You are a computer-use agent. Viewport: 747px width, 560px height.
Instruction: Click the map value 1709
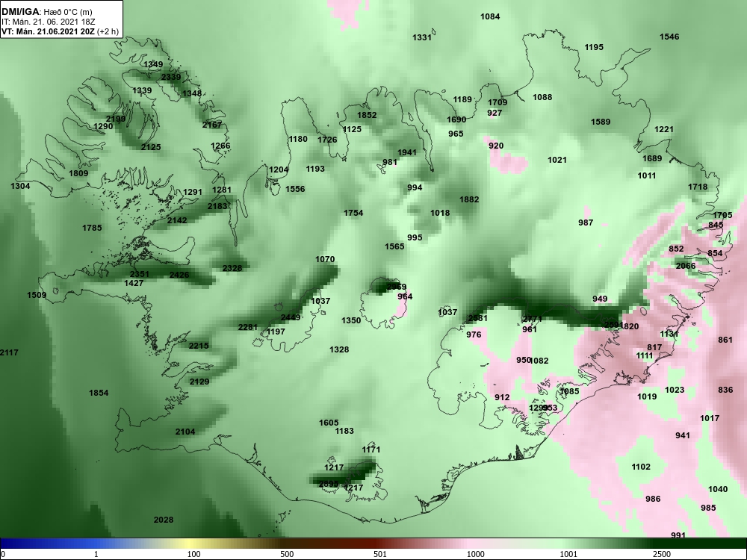coord(498,102)
